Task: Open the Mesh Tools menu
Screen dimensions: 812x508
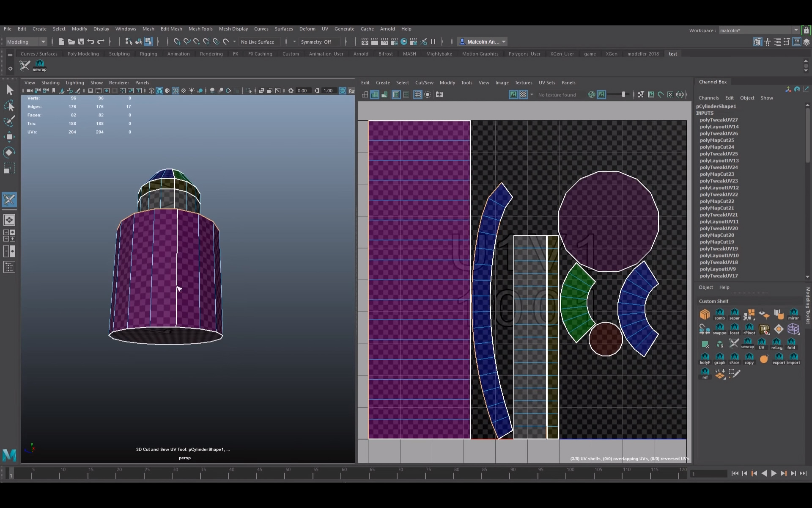Action: pyautogui.click(x=200, y=29)
